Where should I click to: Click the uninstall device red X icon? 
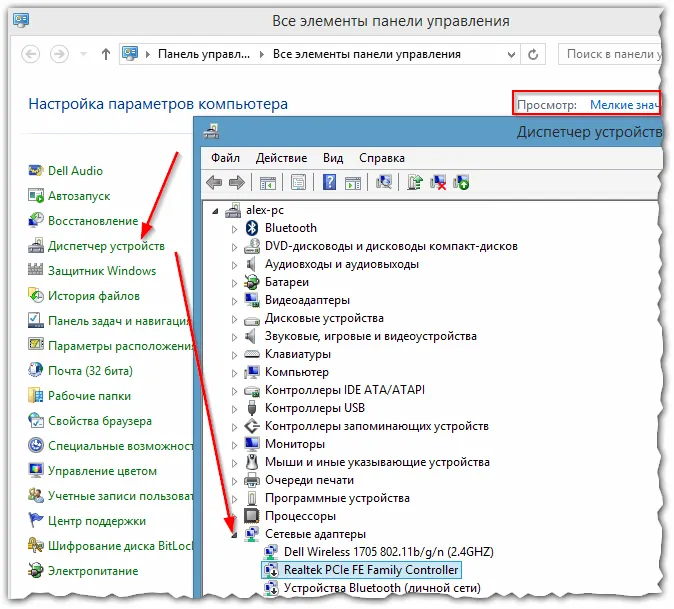coord(438,183)
